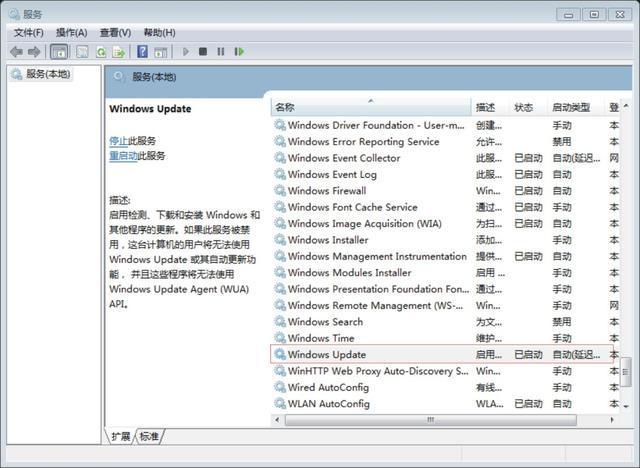The image size is (640, 468).
Task: Click the gear icon of Windows Firewall row
Action: coord(280,191)
